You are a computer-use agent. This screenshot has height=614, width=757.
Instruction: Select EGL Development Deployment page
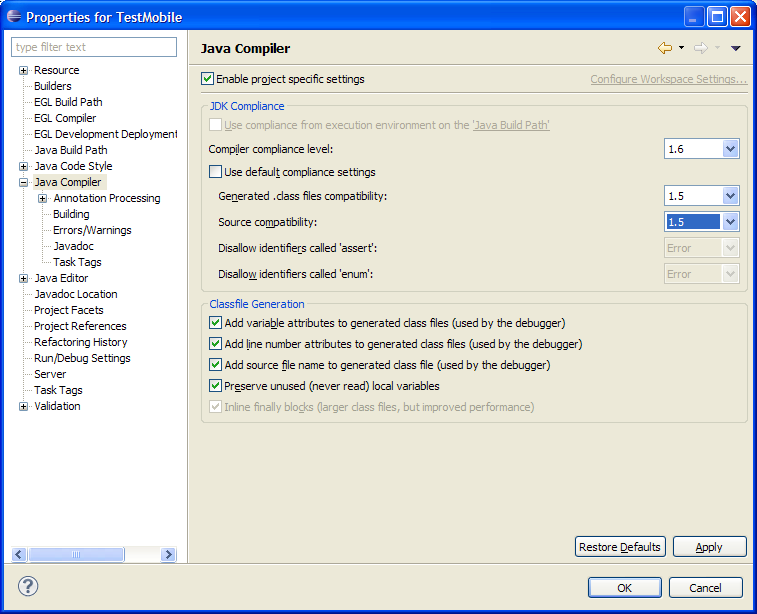click(x=105, y=134)
